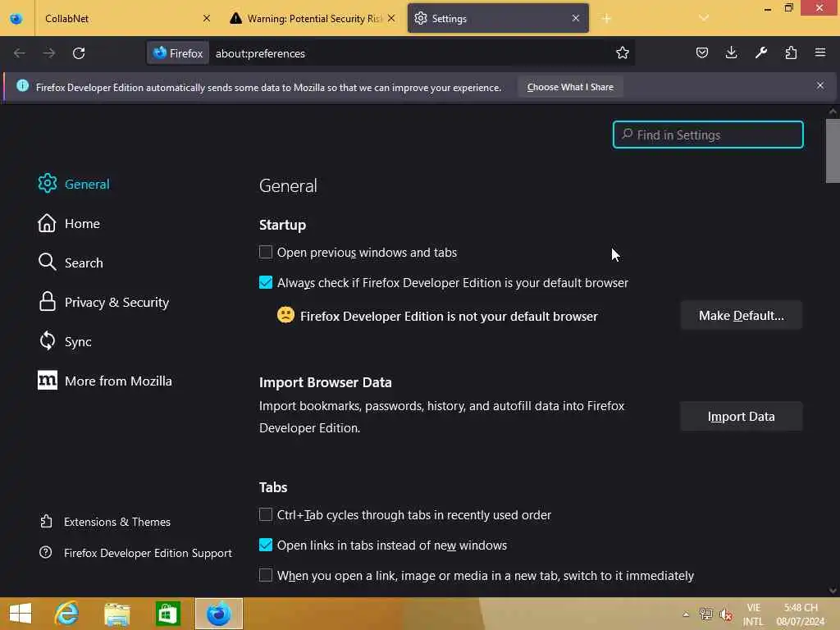Image resolution: width=840 pixels, height=630 pixels.
Task: Go back using the back arrow
Action: tap(20, 53)
